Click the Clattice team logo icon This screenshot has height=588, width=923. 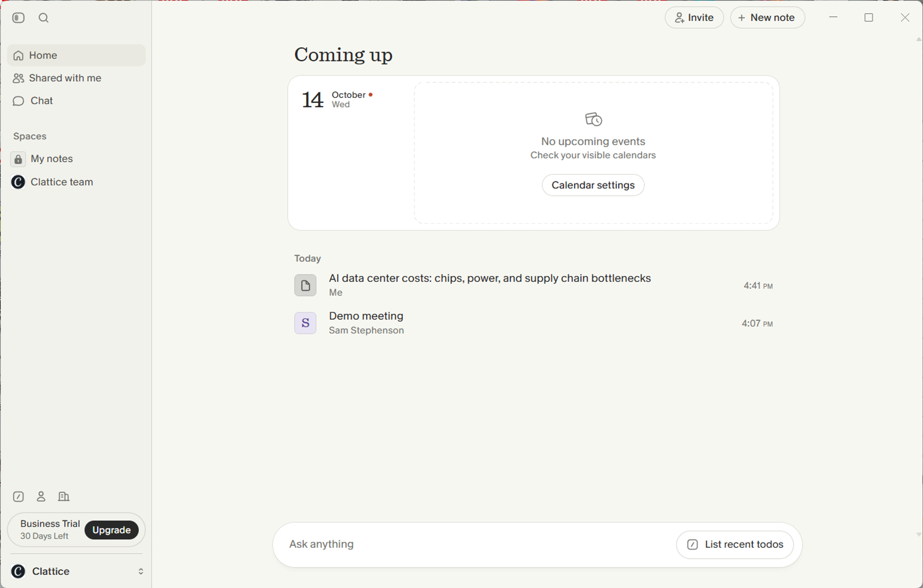coord(18,182)
